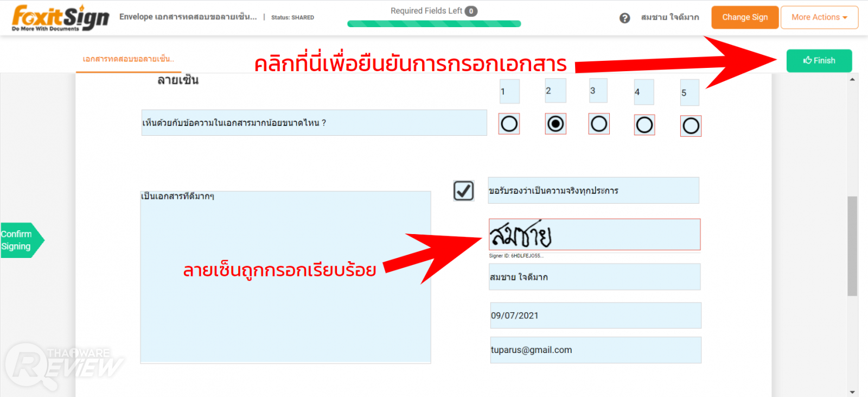The height and width of the screenshot is (397, 868).
Task: Click the Required Fields Left progress bar
Action: 434,24
